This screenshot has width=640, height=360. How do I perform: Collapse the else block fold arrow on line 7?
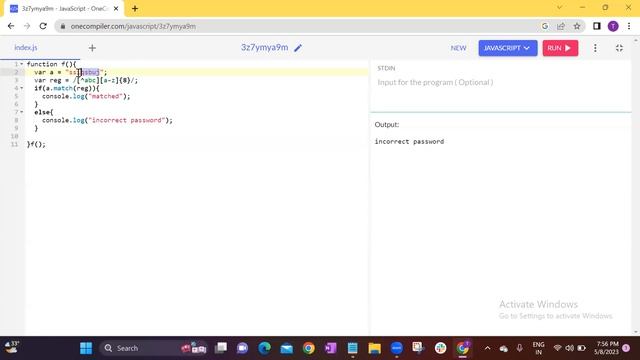click(x=22, y=112)
